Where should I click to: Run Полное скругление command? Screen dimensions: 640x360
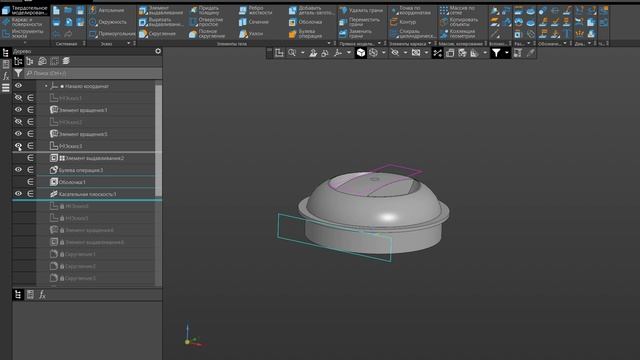click(207, 34)
